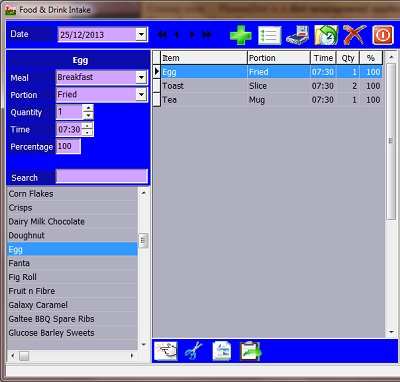The width and height of the screenshot is (400, 382).
Task: Click the Quantity input field
Action: pos(69,112)
